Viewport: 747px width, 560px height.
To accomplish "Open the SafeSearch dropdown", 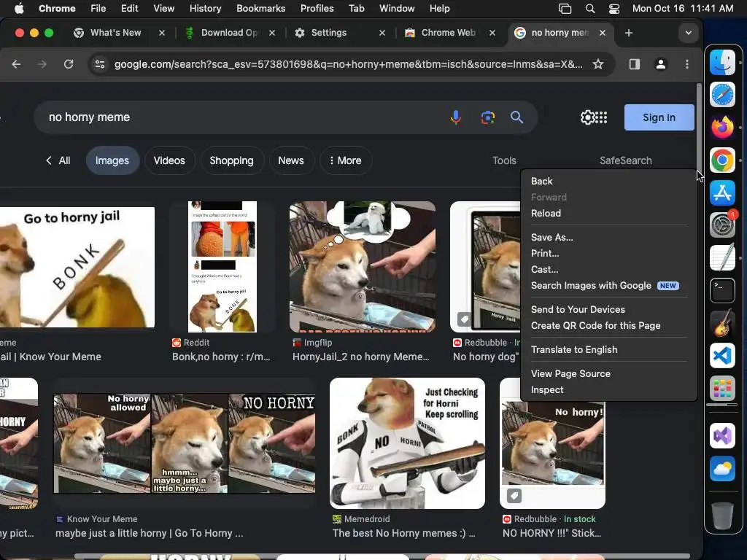I will pos(625,160).
